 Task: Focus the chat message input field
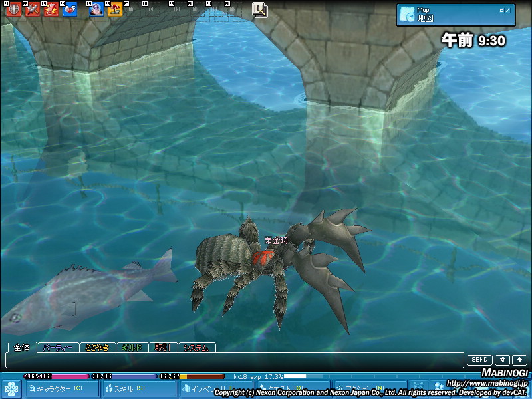235,360
